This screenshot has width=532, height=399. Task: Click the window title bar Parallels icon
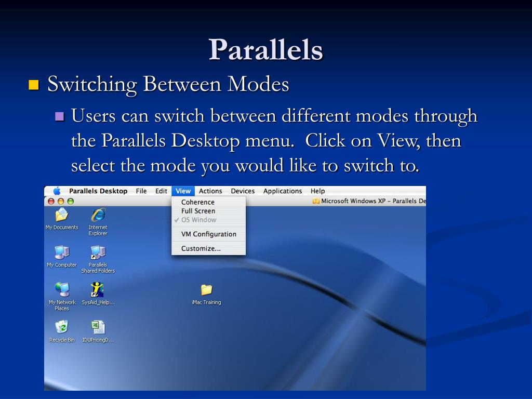click(316, 201)
